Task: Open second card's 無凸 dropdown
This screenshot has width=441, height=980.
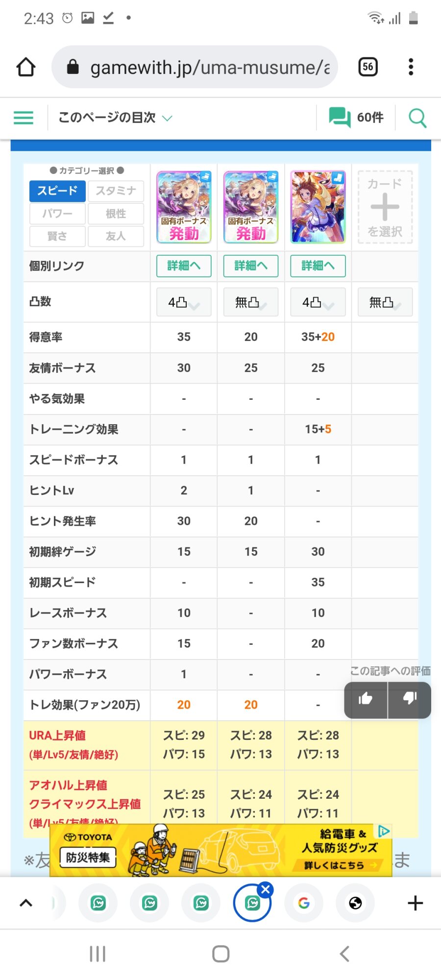Action: click(x=251, y=302)
